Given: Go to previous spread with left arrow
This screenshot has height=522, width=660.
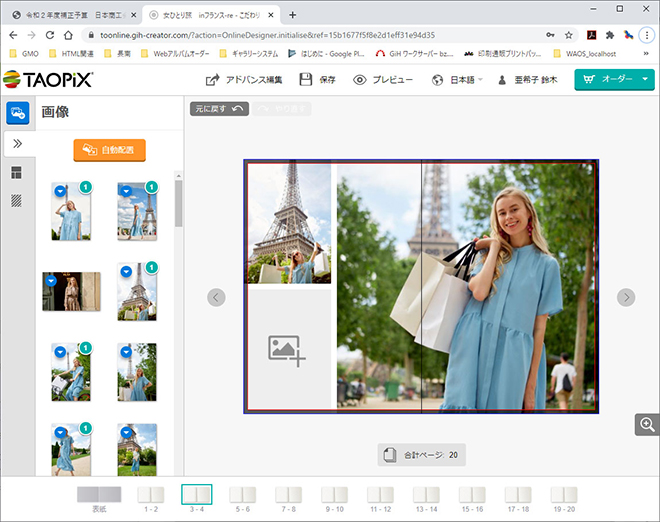Looking at the screenshot, I should coord(216,298).
